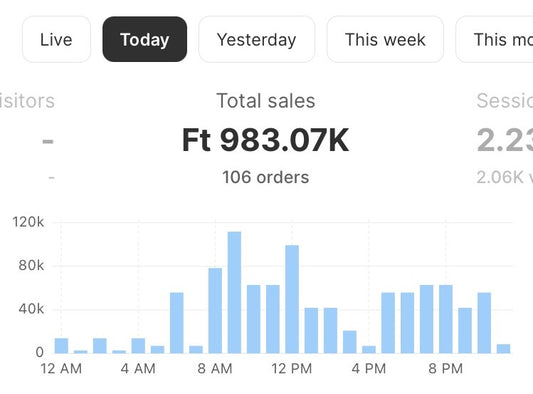533x394 pixels.
Task: Select the Today time range tab
Action: (x=145, y=39)
